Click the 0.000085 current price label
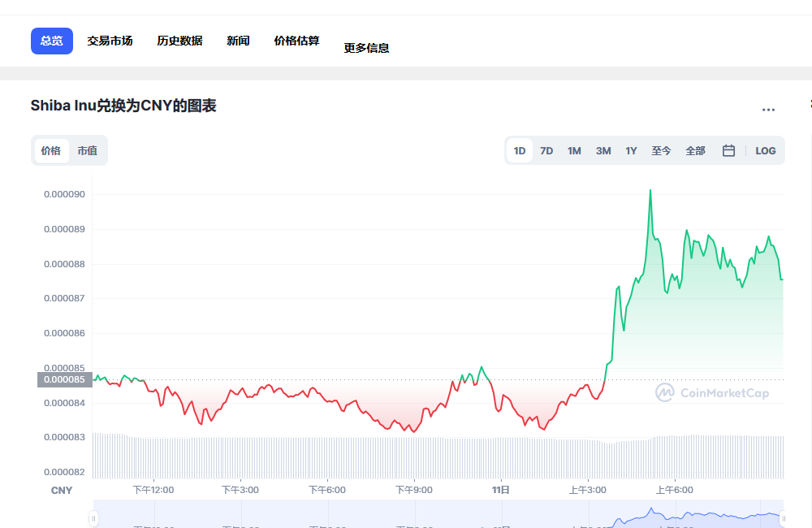 [x=65, y=380]
